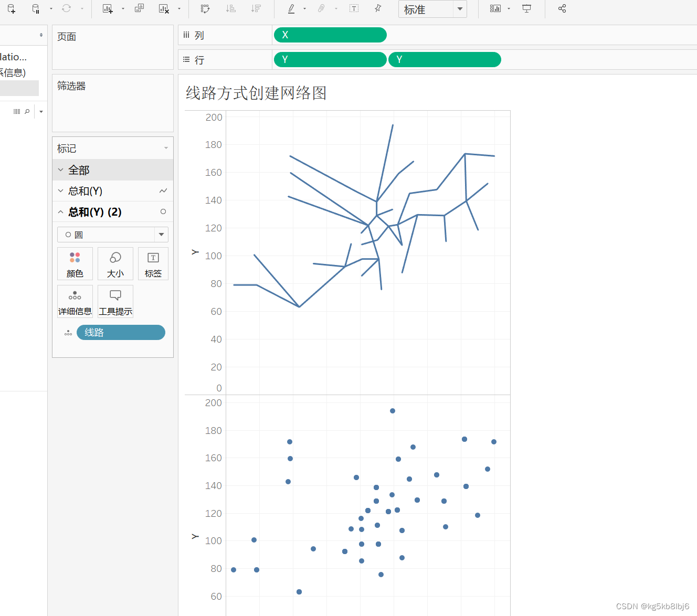The width and height of the screenshot is (697, 616).
Task: Click the 全部 marks row label
Action: pos(79,170)
